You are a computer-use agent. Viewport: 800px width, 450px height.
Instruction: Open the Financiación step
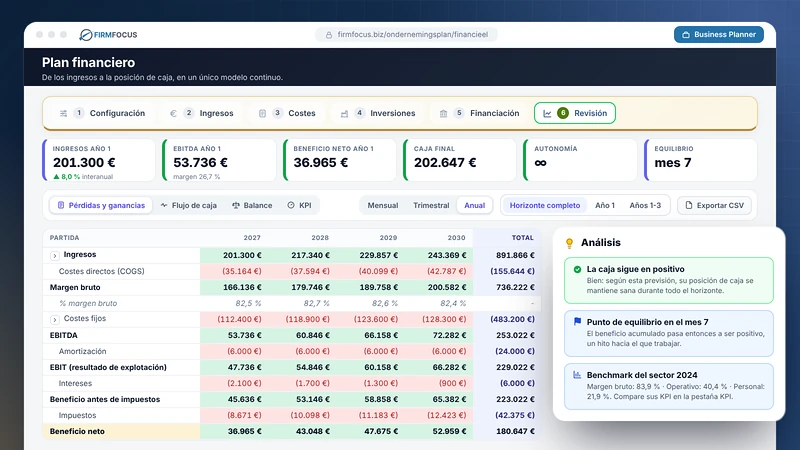480,113
